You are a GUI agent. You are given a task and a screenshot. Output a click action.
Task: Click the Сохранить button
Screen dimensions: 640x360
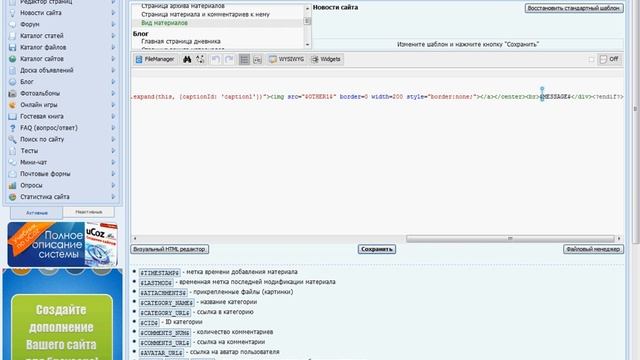377,249
